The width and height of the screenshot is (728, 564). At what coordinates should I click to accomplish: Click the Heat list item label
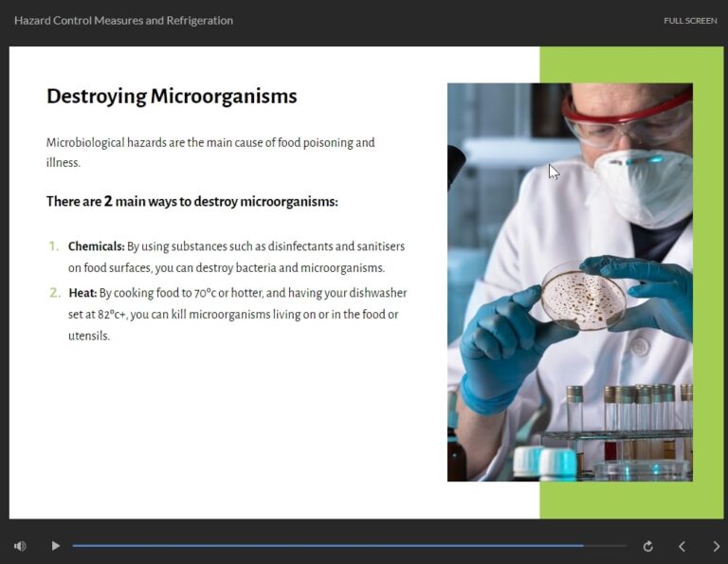[x=82, y=293]
